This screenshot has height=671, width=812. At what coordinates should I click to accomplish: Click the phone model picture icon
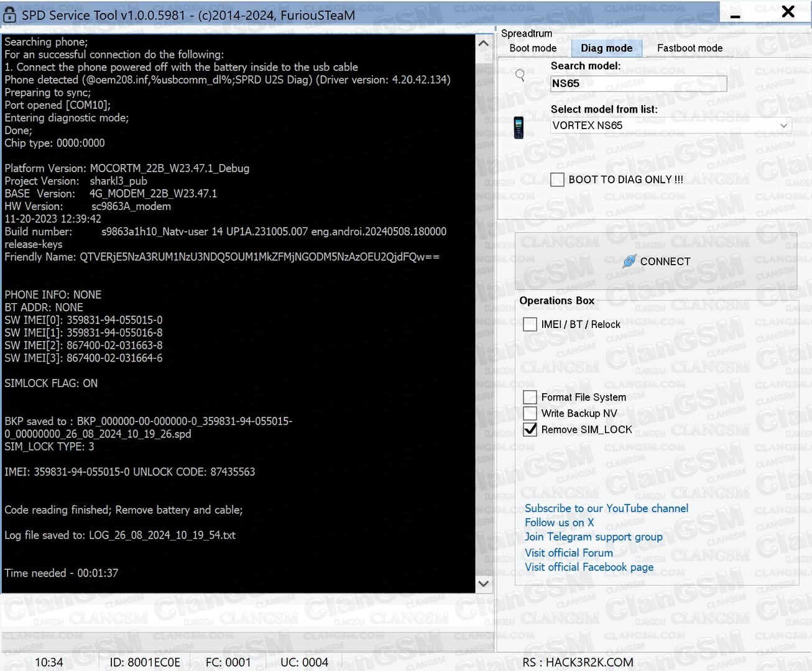coord(519,127)
